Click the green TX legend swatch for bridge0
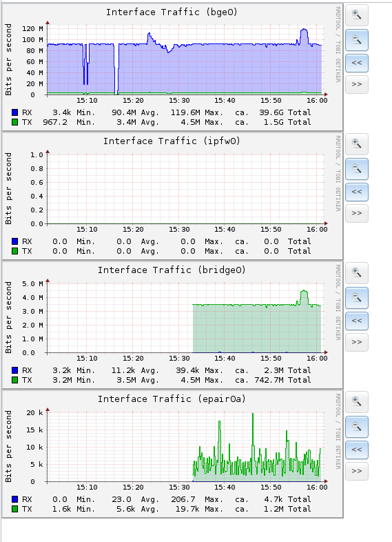The height and width of the screenshot is (542, 392). (14, 380)
